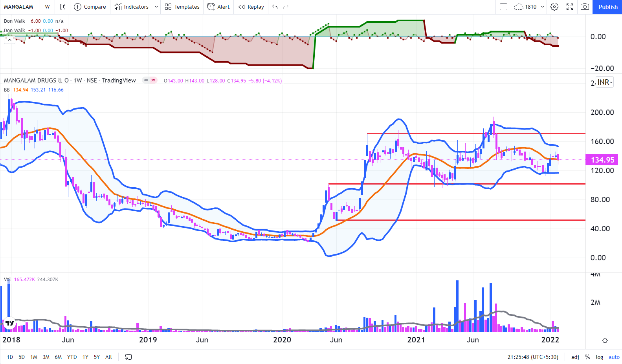Show All available data range
622x364 pixels.
coord(108,357)
